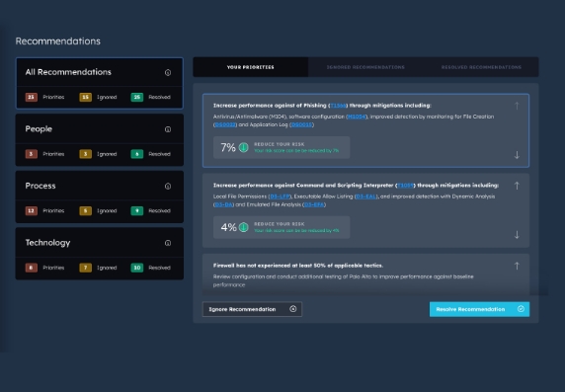The height and width of the screenshot is (392, 565).
Task: Open the D3-LFP Local File Permissions link
Action: [280, 196]
